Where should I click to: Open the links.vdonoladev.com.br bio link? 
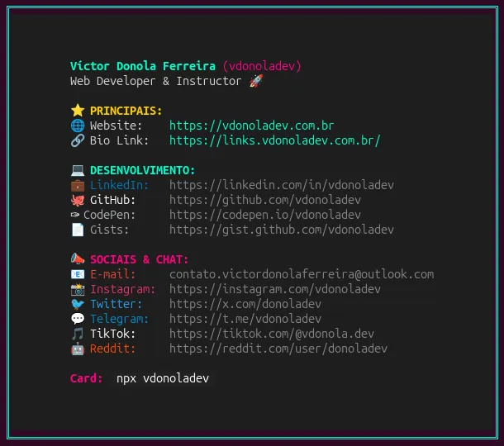275,140
